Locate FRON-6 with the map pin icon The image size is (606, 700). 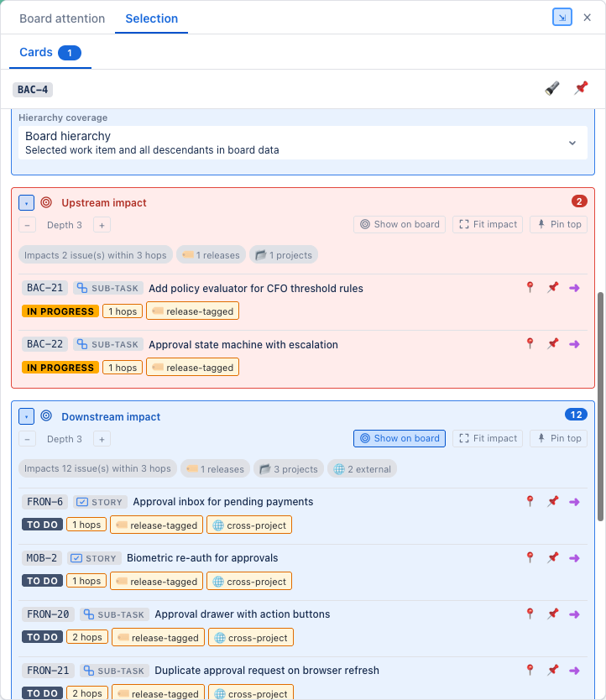[x=530, y=501]
